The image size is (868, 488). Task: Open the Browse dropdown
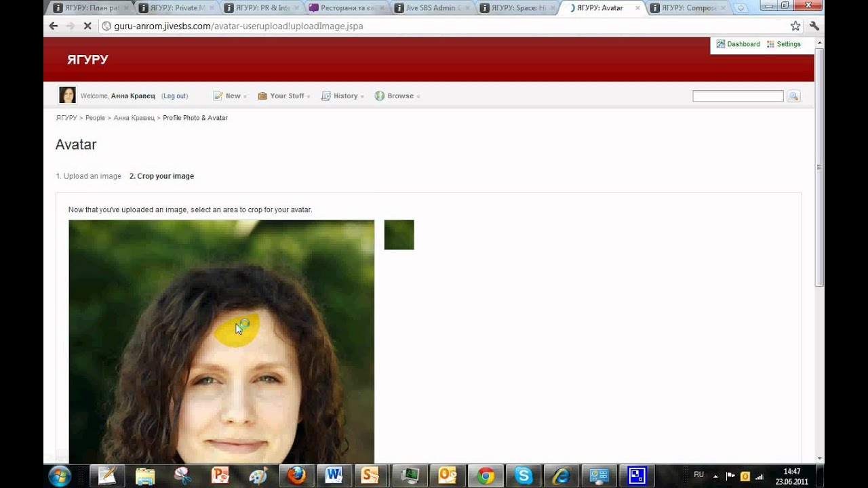pyautogui.click(x=397, y=96)
